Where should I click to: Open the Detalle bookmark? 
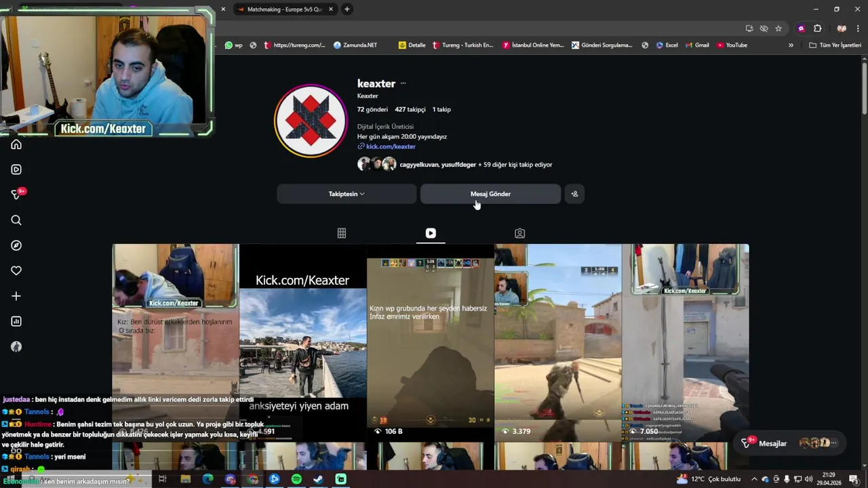coord(412,45)
